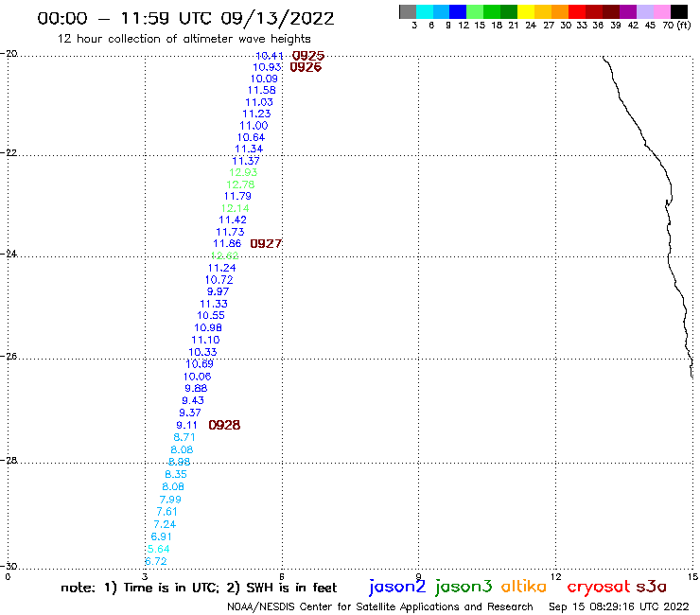
Task: Click the wave height value 9.37
Action: pos(190,413)
